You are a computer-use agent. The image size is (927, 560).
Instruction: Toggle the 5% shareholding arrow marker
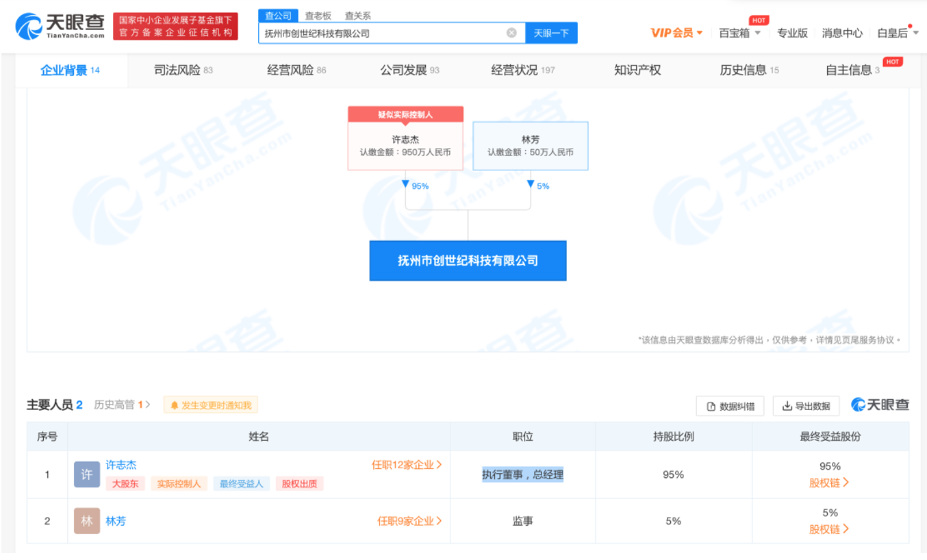pyautogui.click(x=531, y=183)
